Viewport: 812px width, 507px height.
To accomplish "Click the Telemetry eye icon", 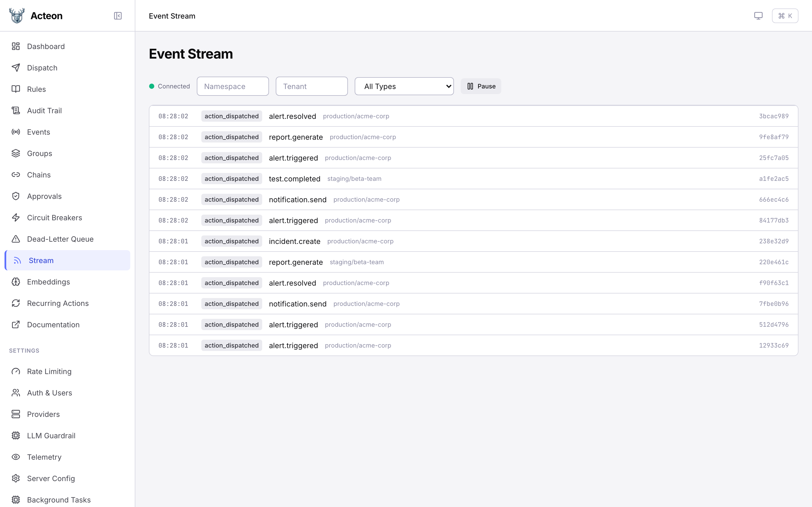I will point(16,457).
